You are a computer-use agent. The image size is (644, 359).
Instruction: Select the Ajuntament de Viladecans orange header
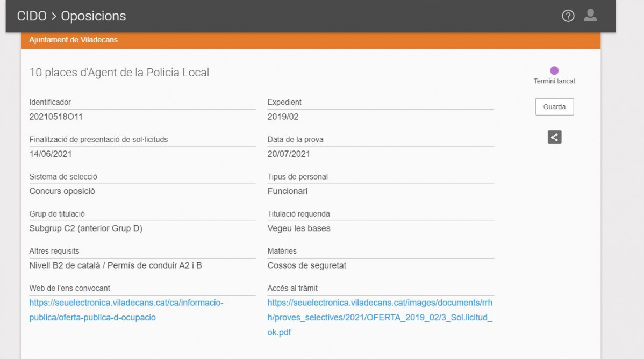[x=311, y=40]
